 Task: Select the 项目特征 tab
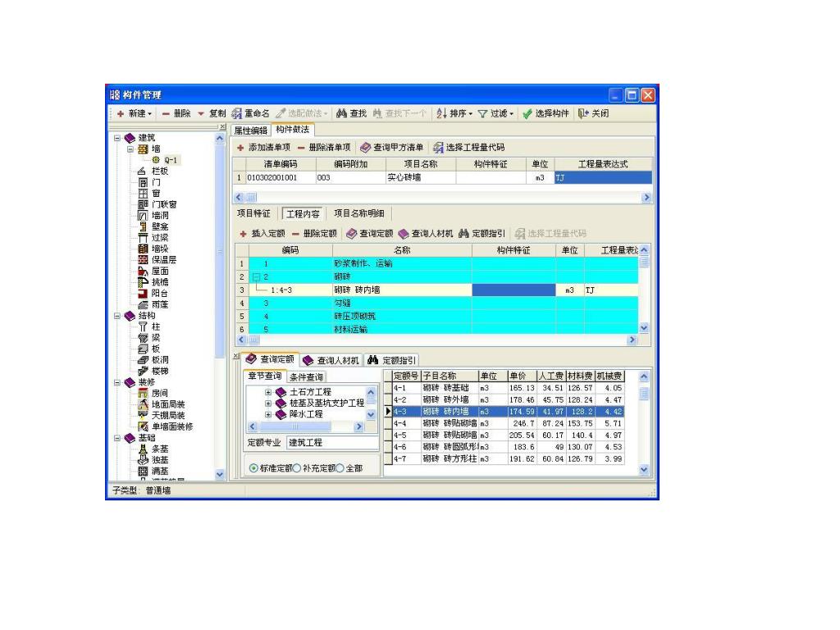[254, 213]
